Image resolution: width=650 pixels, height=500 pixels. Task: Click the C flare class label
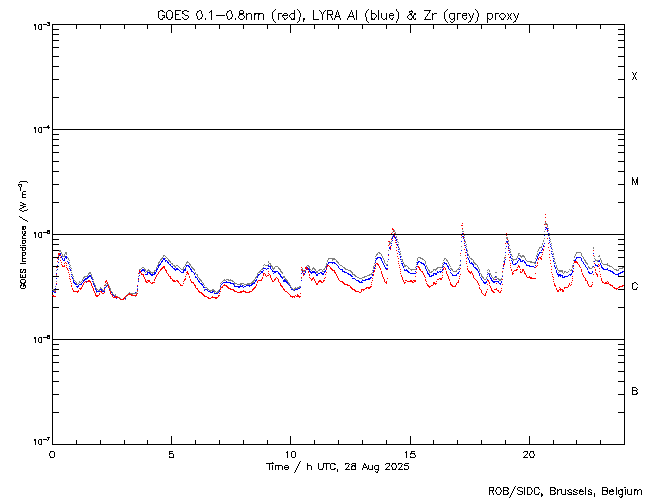coord(634,287)
